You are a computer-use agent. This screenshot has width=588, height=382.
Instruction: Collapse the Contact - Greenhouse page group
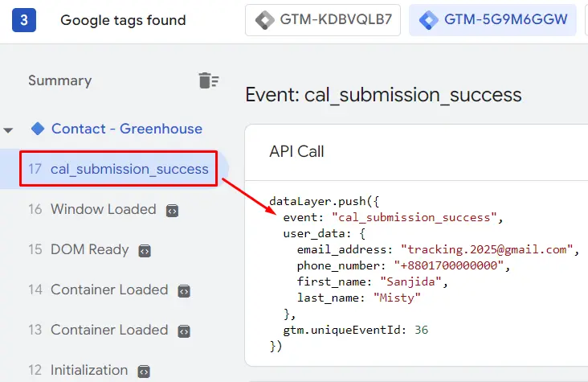9,129
